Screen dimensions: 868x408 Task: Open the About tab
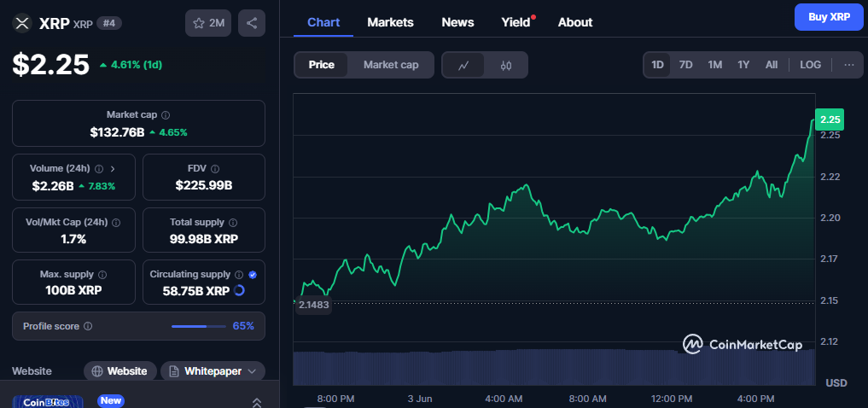[x=575, y=23]
